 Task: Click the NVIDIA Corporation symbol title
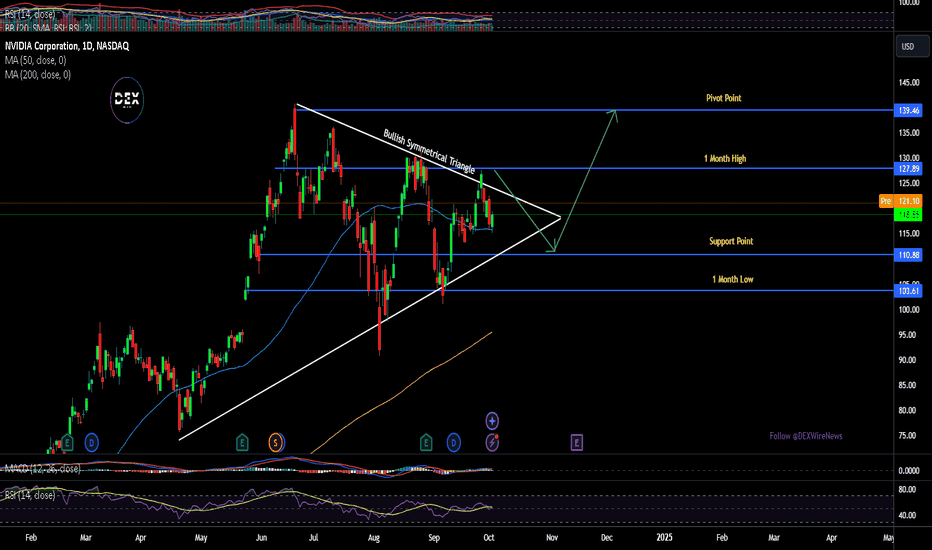pyautogui.click(x=67, y=46)
